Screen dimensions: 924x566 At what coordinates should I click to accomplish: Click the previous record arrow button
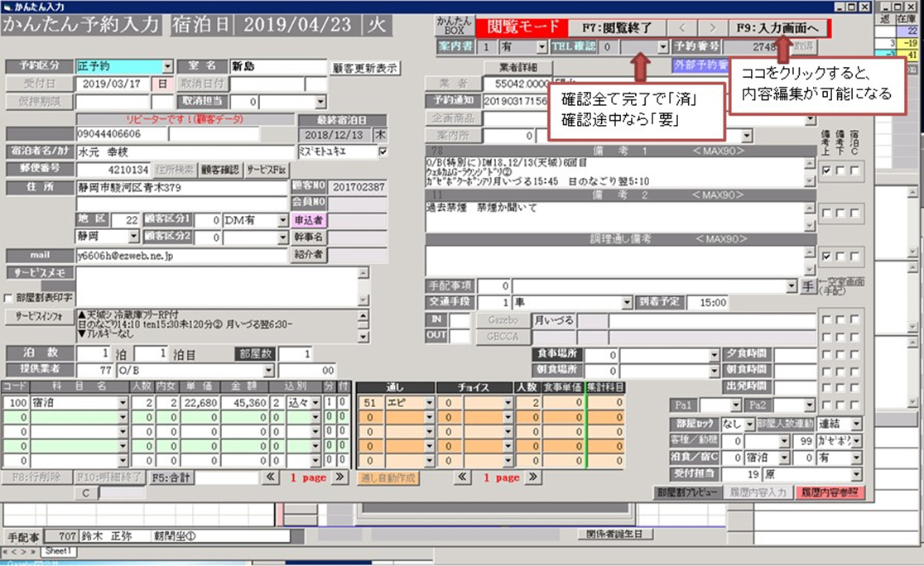pos(682,27)
